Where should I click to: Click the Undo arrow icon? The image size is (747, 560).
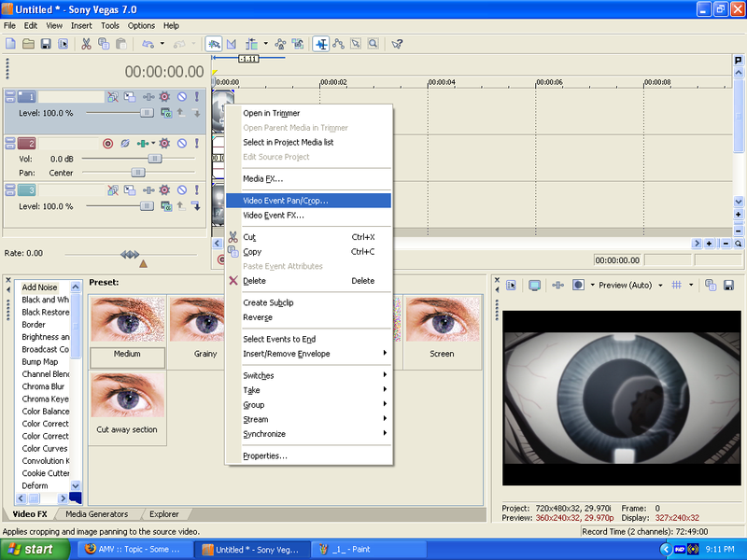tap(148, 44)
